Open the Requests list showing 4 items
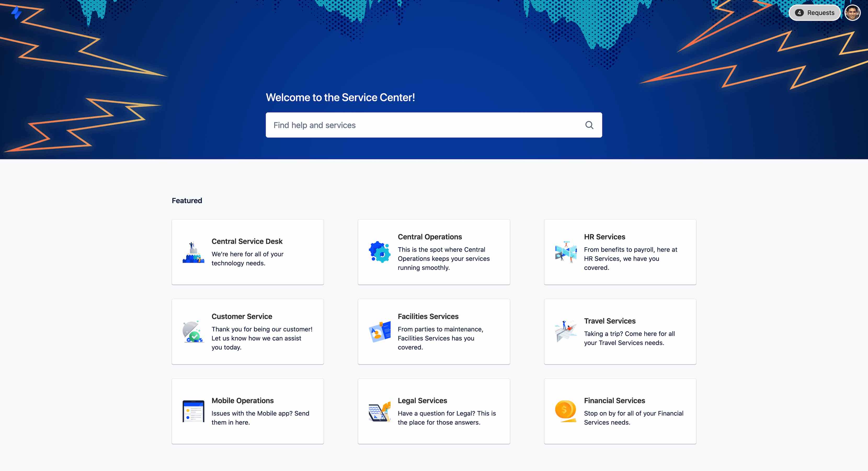This screenshot has height=471, width=868. click(814, 13)
